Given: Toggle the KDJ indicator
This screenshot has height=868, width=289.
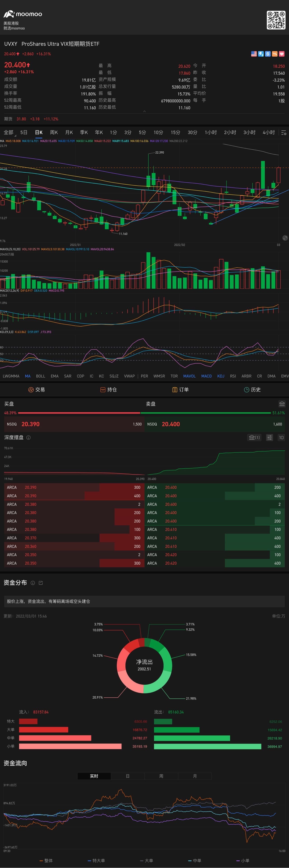Looking at the screenshot, I should 221,376.
